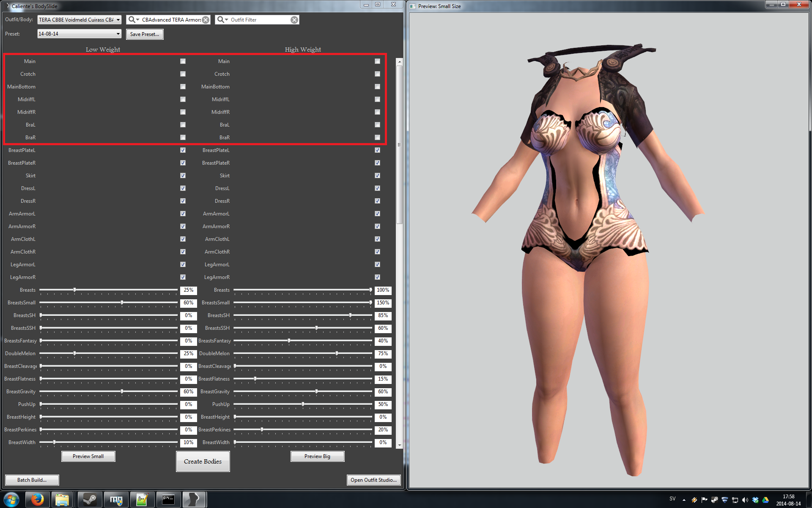Uncheck High Weight Skirt checkbox
The height and width of the screenshot is (508, 812).
point(377,176)
